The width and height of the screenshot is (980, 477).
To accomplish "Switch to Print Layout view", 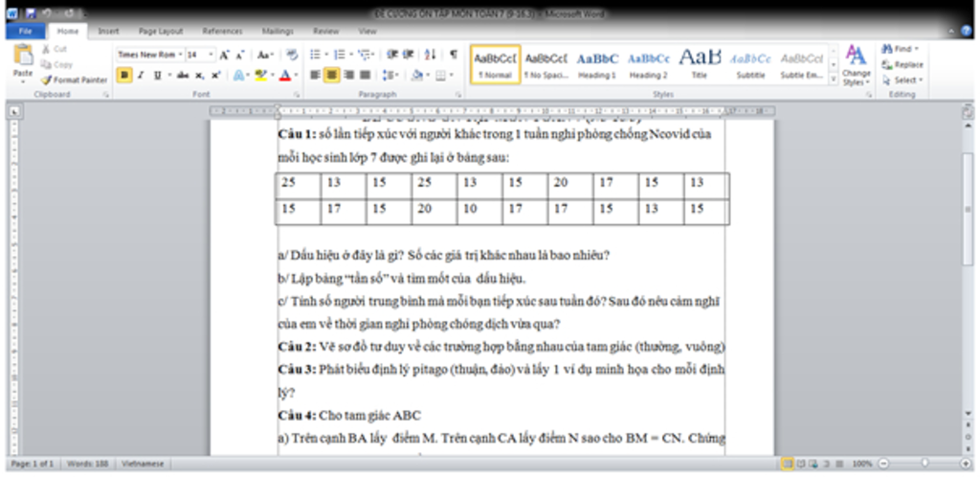I will point(788,464).
